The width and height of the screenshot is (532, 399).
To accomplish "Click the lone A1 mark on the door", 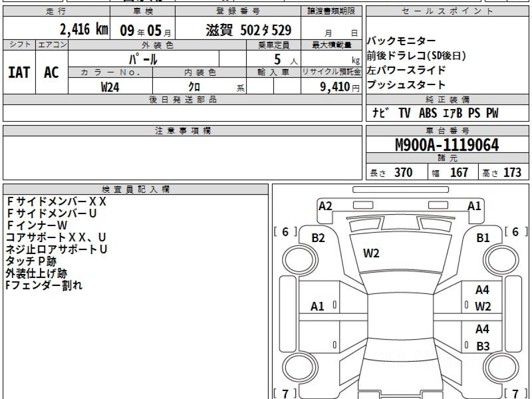I will click(x=317, y=306).
